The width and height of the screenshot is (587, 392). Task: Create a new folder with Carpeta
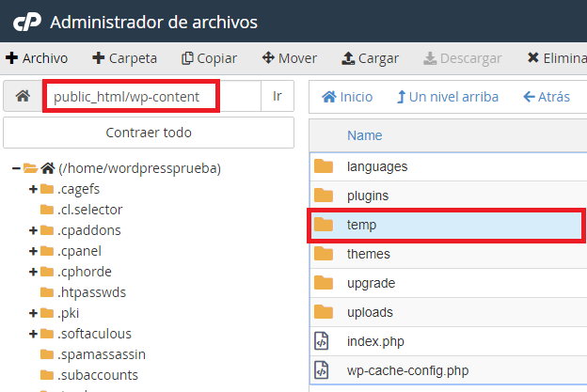pyautogui.click(x=125, y=58)
